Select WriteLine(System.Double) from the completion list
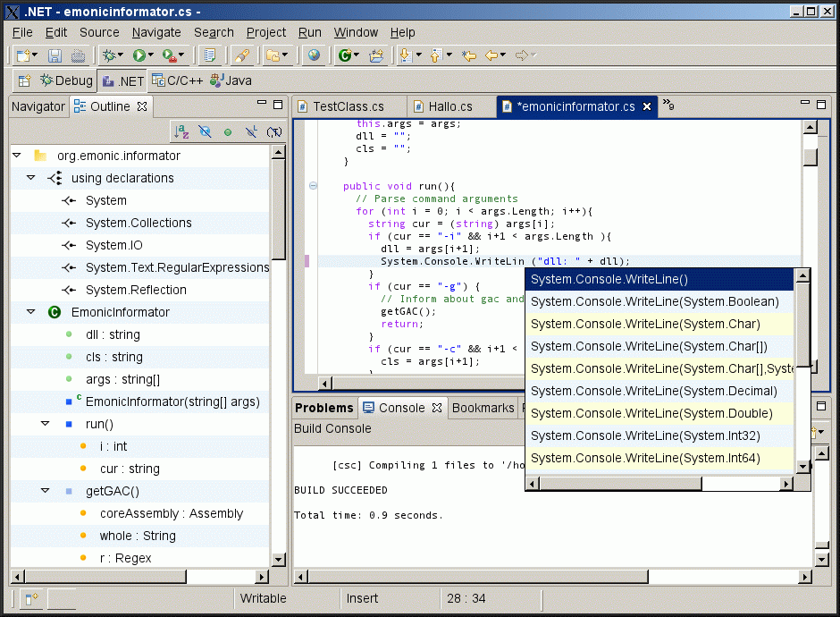 (651, 413)
